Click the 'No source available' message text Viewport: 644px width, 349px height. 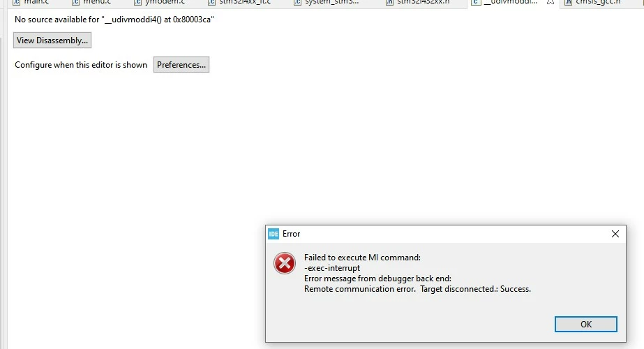[x=114, y=20]
